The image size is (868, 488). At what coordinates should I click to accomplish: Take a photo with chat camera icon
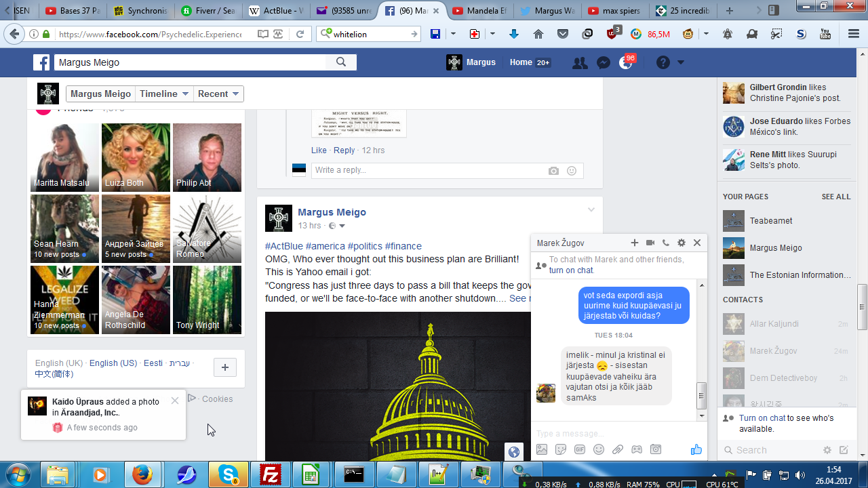tap(656, 449)
